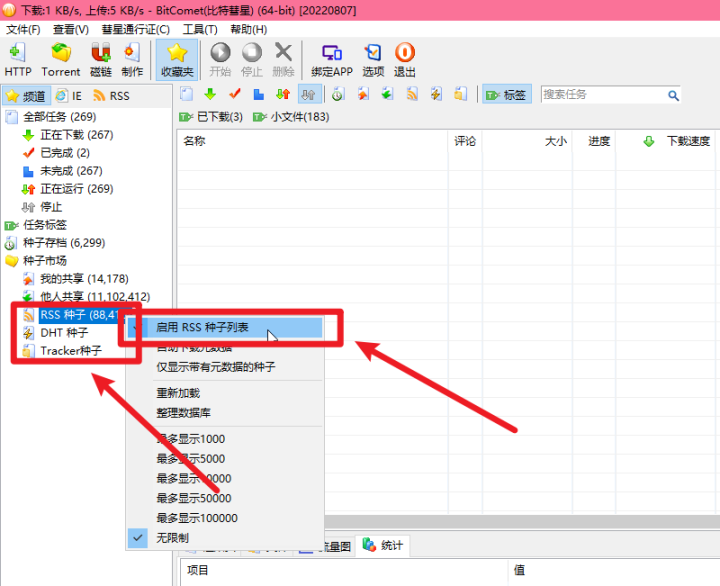This screenshot has height=586, width=720.
Task: Switch to the 频道 sidebar tab
Action: point(26,96)
